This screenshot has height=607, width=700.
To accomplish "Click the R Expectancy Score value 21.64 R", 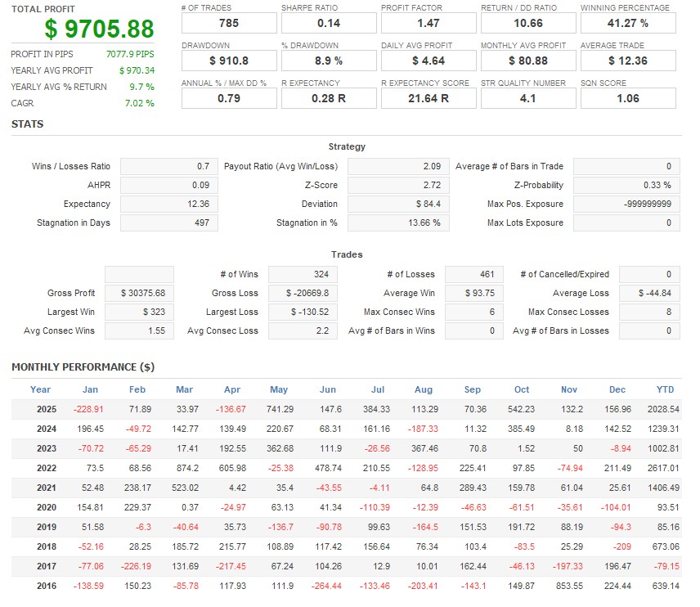I will click(429, 98).
